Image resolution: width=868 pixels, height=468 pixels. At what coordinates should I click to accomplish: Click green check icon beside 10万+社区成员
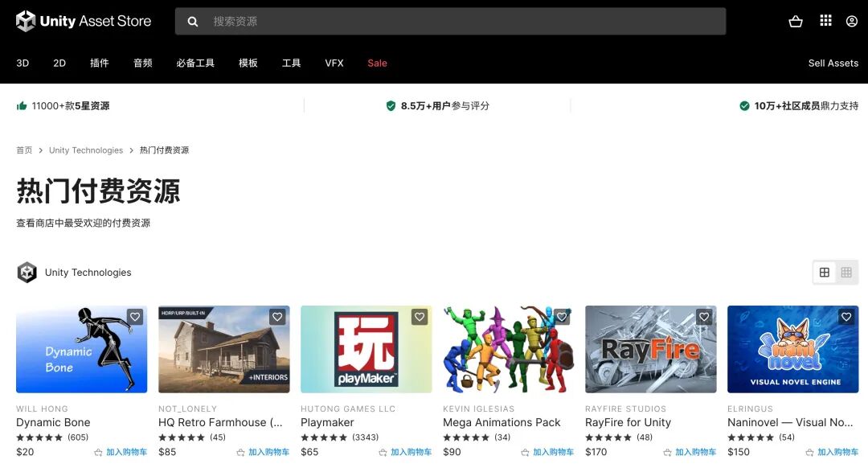click(744, 106)
